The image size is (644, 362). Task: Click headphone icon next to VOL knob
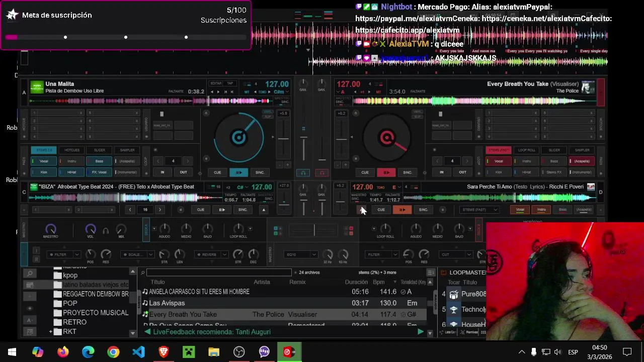click(x=106, y=231)
